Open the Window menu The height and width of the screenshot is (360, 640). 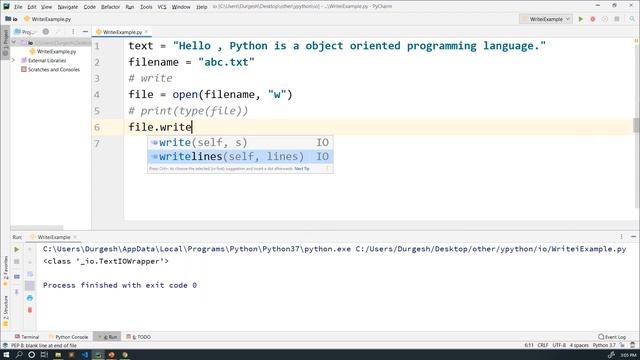(x=181, y=7)
